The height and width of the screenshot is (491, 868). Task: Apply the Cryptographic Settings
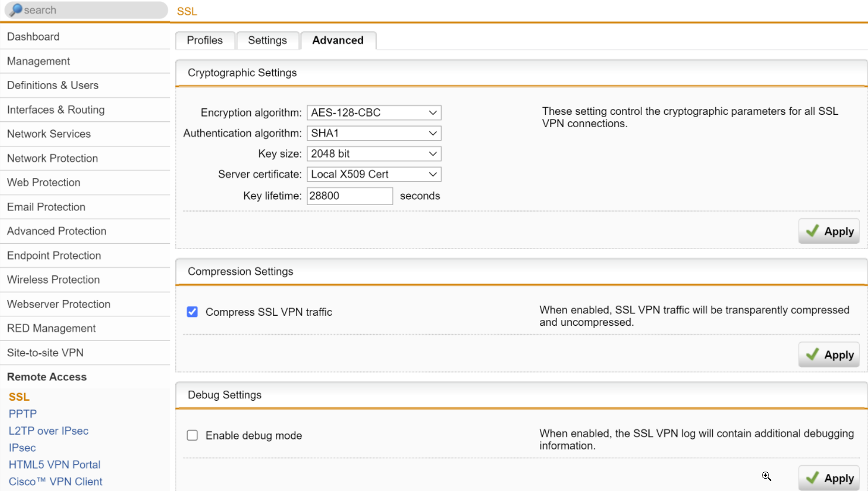829,231
